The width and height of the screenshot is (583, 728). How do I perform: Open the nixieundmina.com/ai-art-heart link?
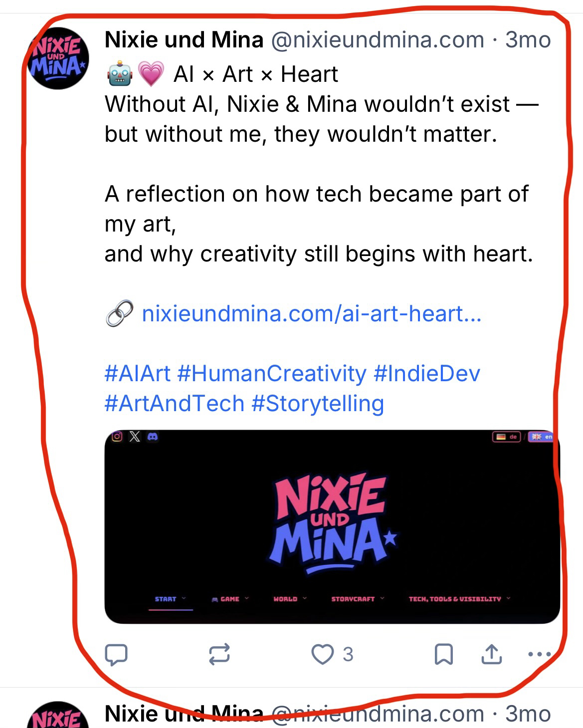(312, 314)
